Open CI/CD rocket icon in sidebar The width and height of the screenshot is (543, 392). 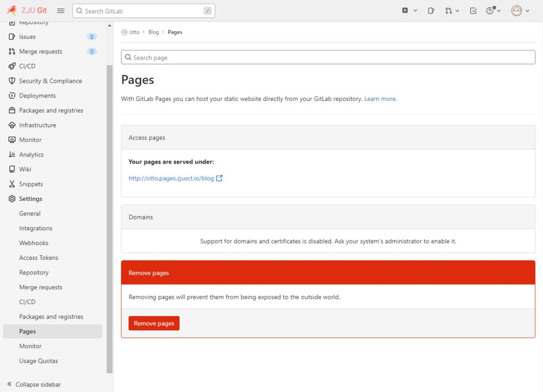(x=12, y=66)
